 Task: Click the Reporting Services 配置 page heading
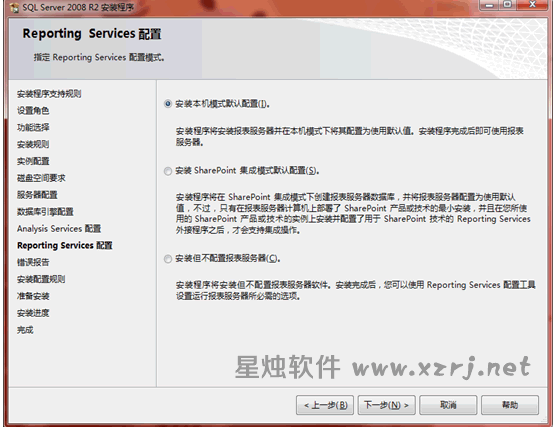(92, 34)
